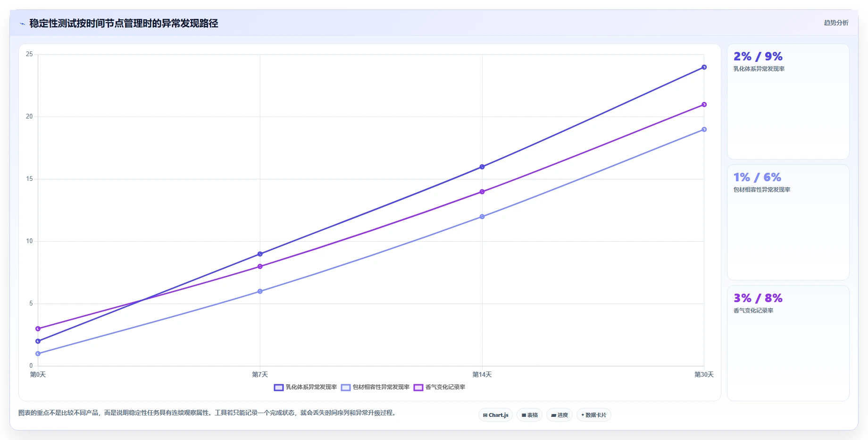Click the 乳化体系异常发现率 card caption
The image size is (868, 440).
click(x=759, y=69)
